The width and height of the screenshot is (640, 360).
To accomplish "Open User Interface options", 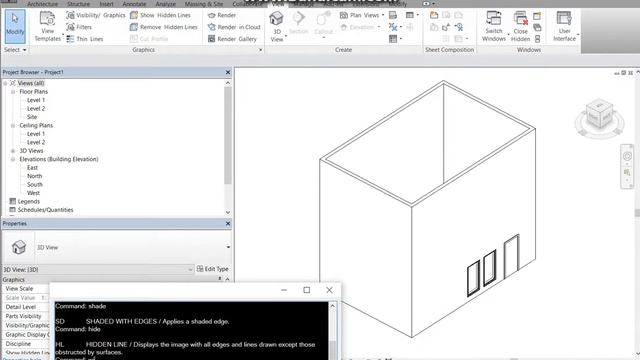I will [564, 27].
